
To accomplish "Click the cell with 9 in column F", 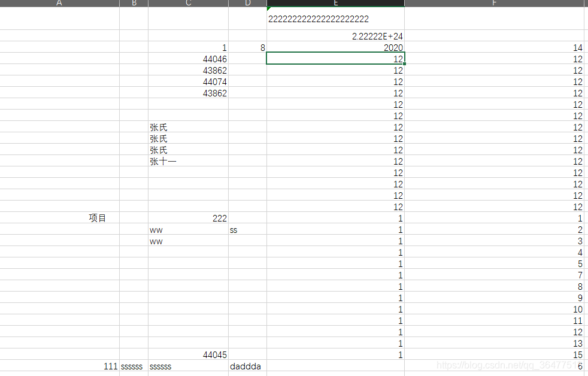I will 494,298.
